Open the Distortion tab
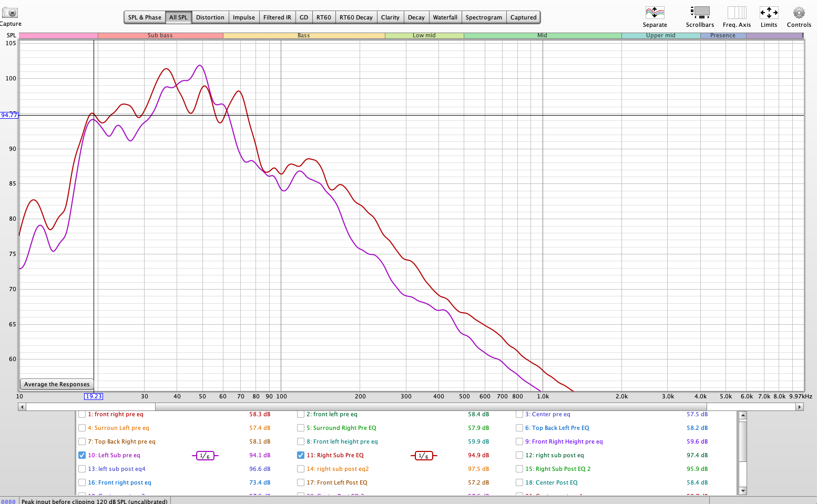This screenshot has width=817, height=504. [x=210, y=17]
